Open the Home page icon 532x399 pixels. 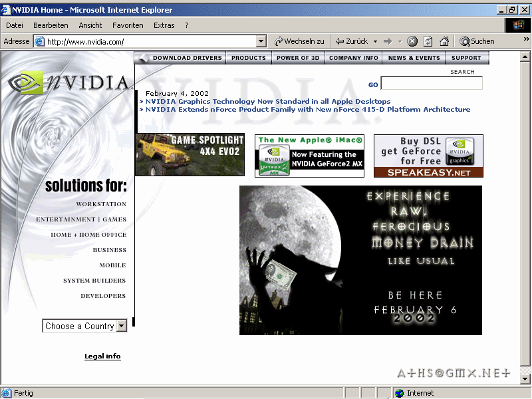click(x=444, y=41)
